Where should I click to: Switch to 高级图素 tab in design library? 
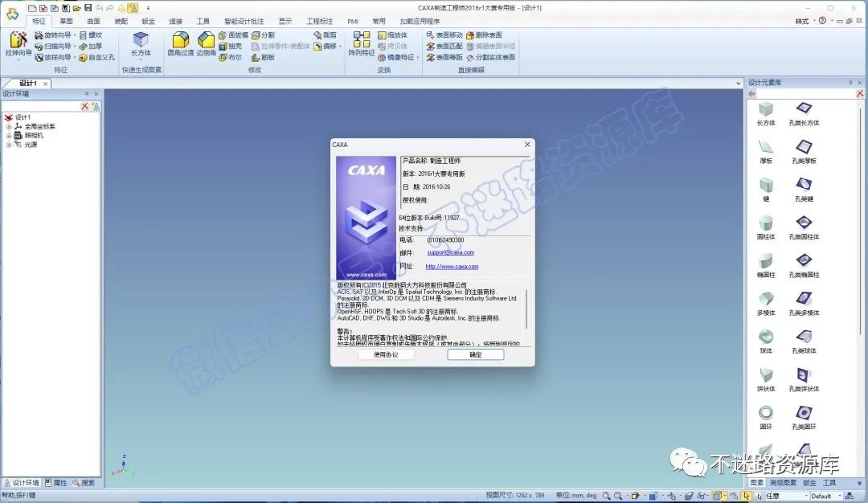(x=783, y=483)
